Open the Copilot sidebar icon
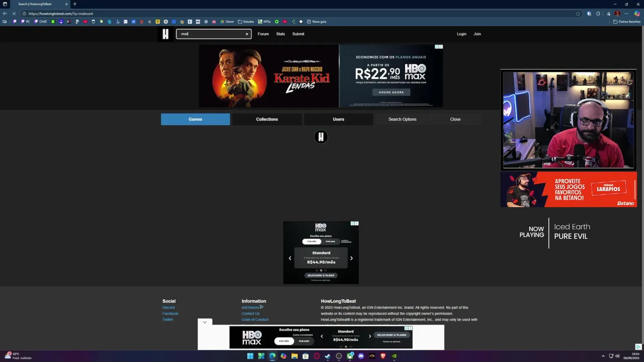The width and height of the screenshot is (644, 362). [x=637, y=14]
